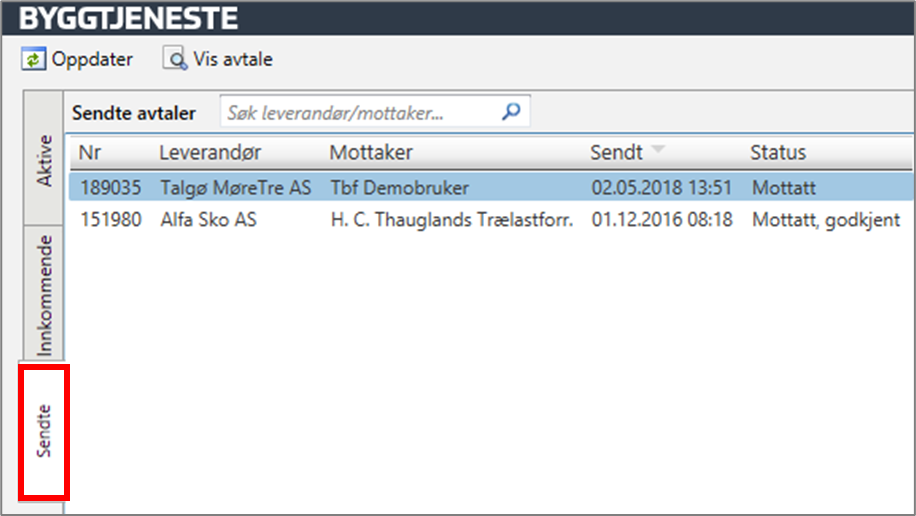The height and width of the screenshot is (516, 916).
Task: Click the search magnifier in the search box
Action: pos(511,113)
